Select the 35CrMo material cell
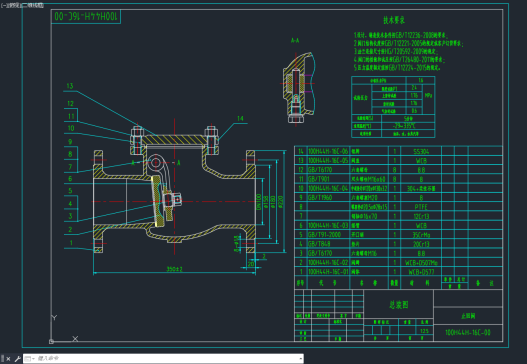Image resolution: width=527 pixels, height=364 pixels. [x=421, y=235]
